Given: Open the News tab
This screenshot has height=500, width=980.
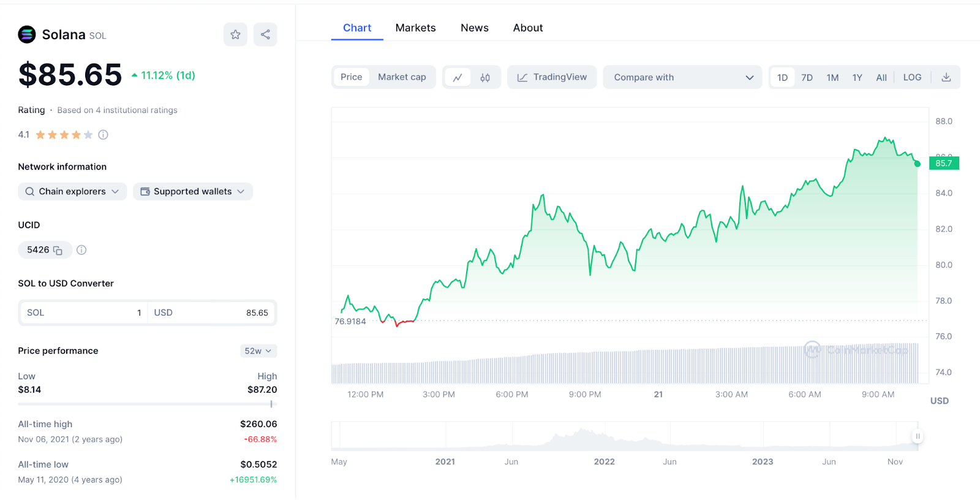Looking at the screenshot, I should (x=475, y=28).
